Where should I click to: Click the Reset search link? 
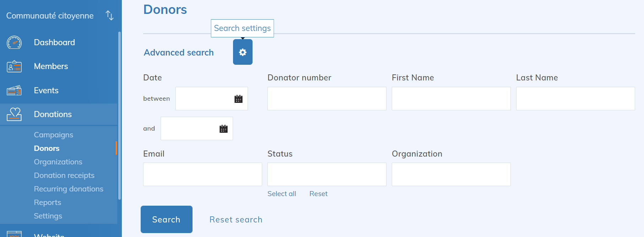pos(236,220)
